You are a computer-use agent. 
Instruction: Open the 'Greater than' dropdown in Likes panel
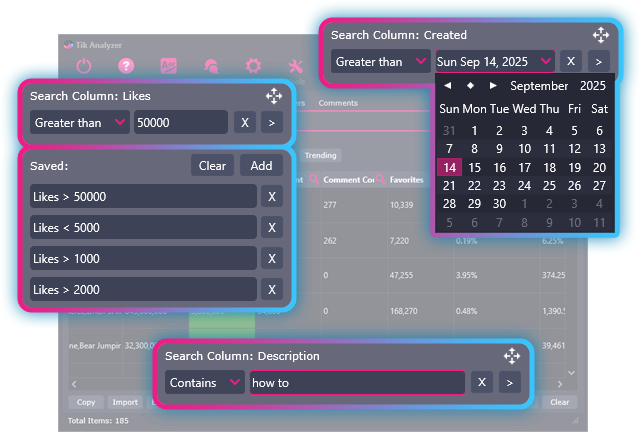click(79, 122)
